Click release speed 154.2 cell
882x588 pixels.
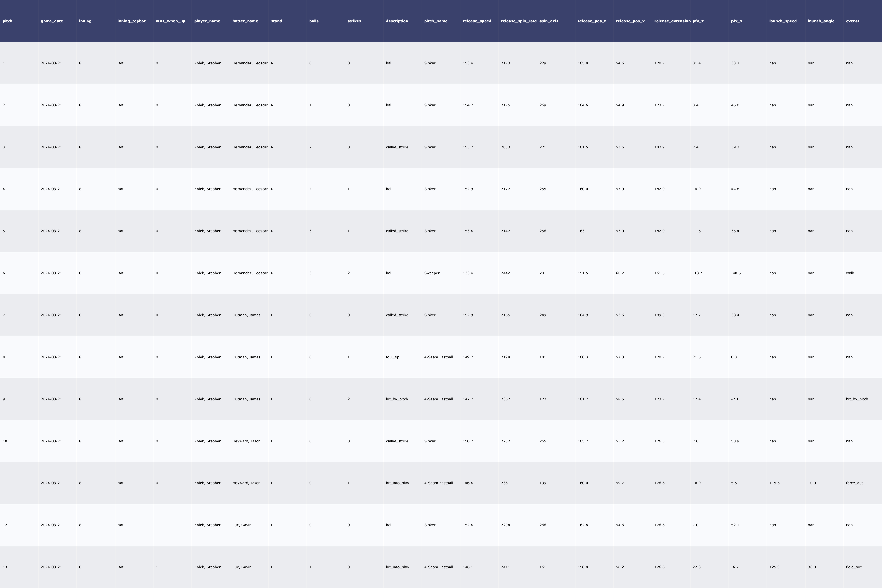click(468, 105)
